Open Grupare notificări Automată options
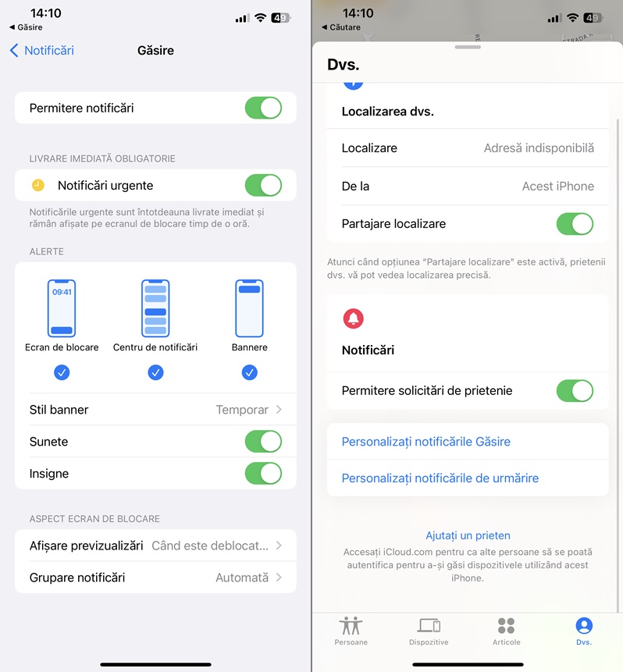 (x=155, y=578)
